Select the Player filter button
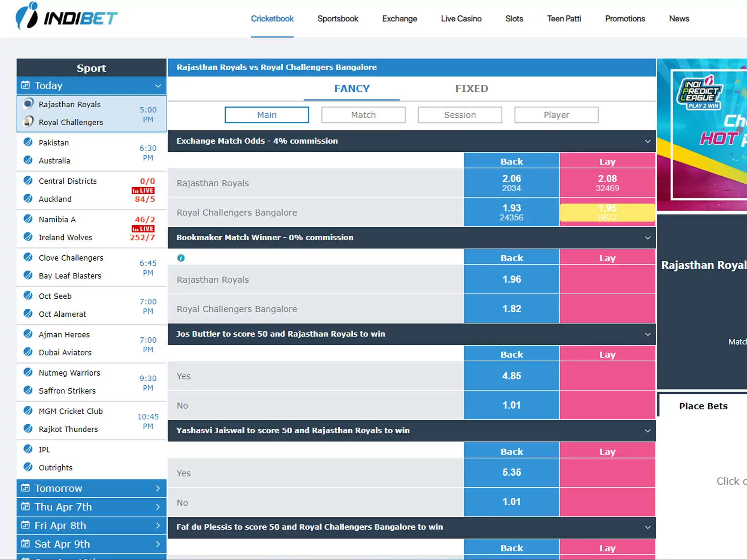Viewport: 747px width, 560px height. [556, 115]
